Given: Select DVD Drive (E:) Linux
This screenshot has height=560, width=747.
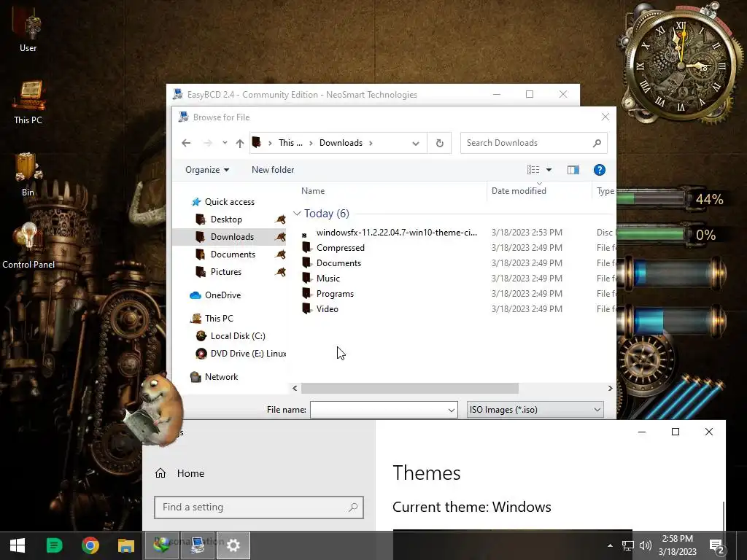Looking at the screenshot, I should click(x=248, y=354).
